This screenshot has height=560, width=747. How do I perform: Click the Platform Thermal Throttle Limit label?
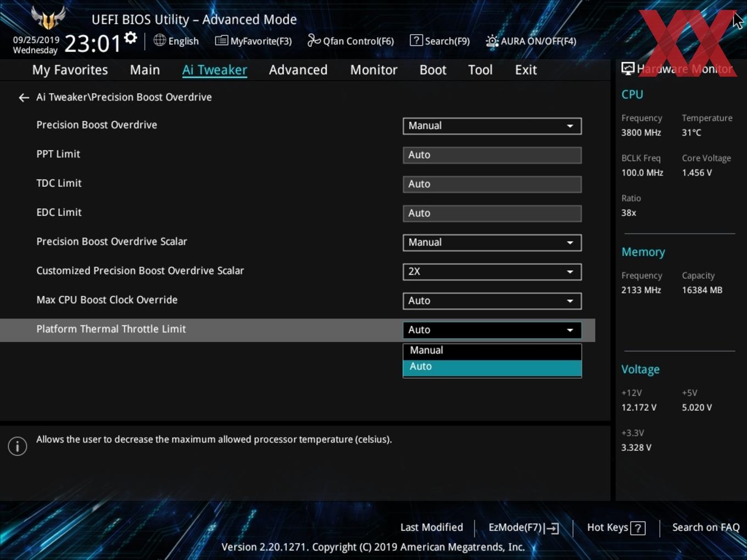coord(111,329)
